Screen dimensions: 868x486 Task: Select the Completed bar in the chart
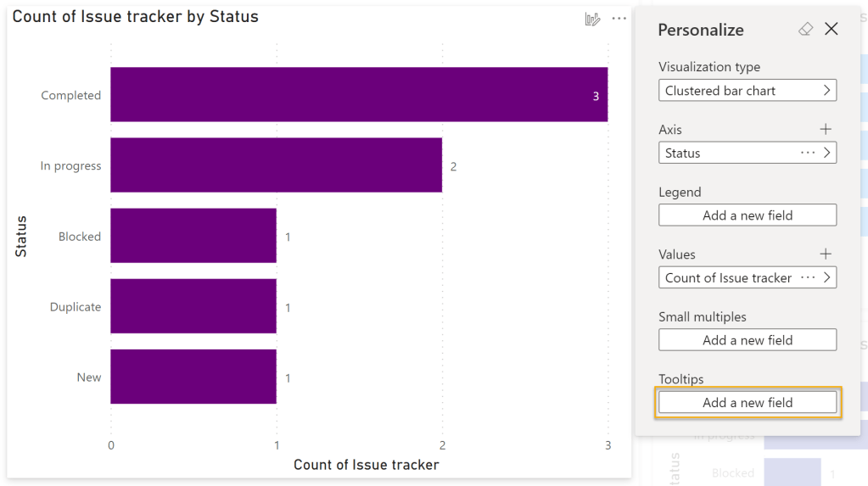pyautogui.click(x=358, y=95)
